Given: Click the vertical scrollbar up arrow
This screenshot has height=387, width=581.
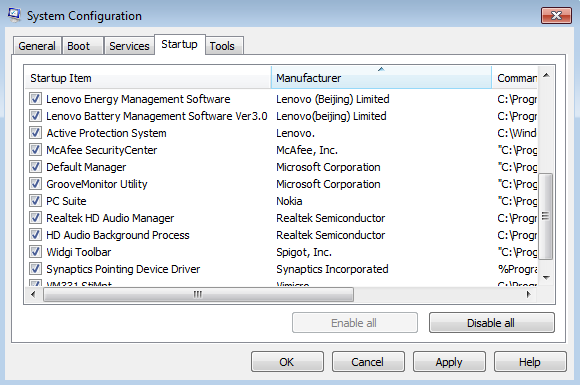Looking at the screenshot, I should [x=546, y=76].
